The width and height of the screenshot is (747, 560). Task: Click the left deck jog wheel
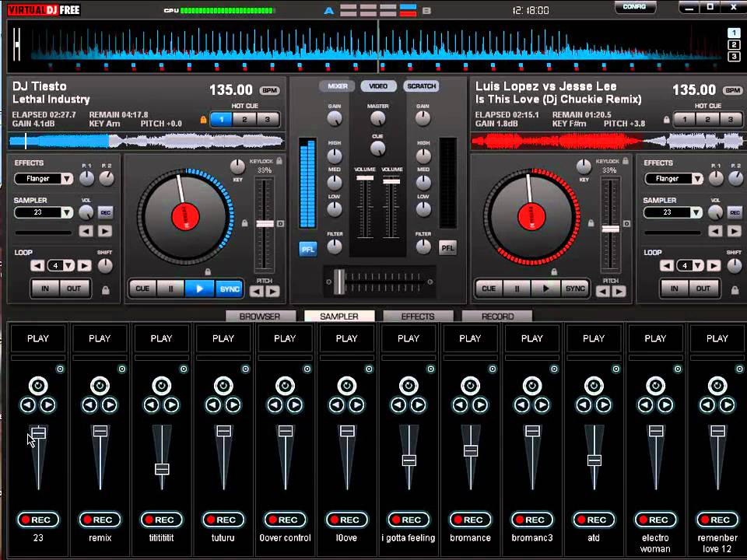(185, 216)
